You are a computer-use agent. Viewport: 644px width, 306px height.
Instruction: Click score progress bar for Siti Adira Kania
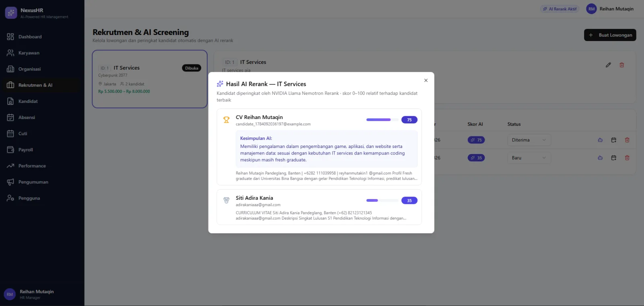pos(382,200)
